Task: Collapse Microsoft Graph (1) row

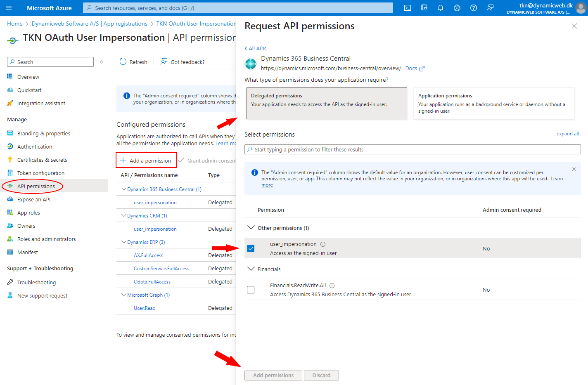Action: (123, 295)
